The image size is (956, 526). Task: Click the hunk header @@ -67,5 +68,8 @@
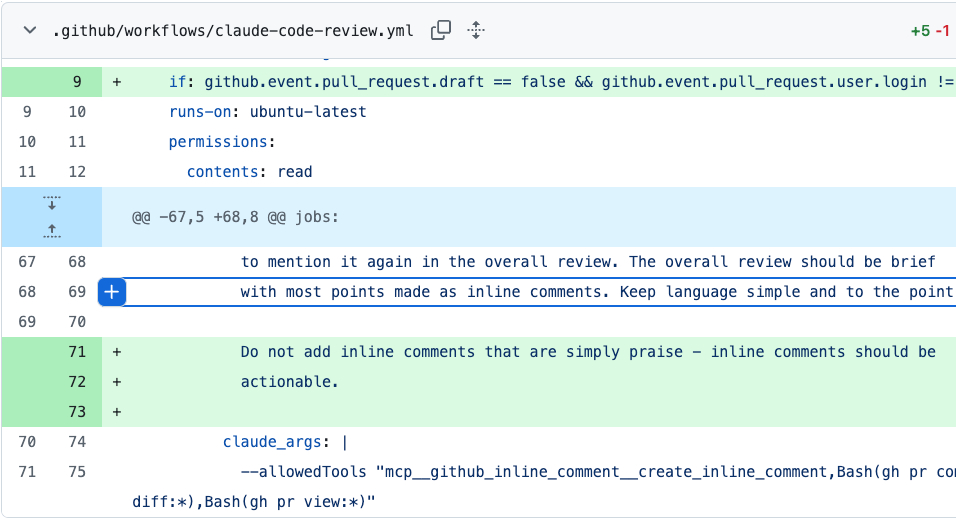click(x=235, y=216)
